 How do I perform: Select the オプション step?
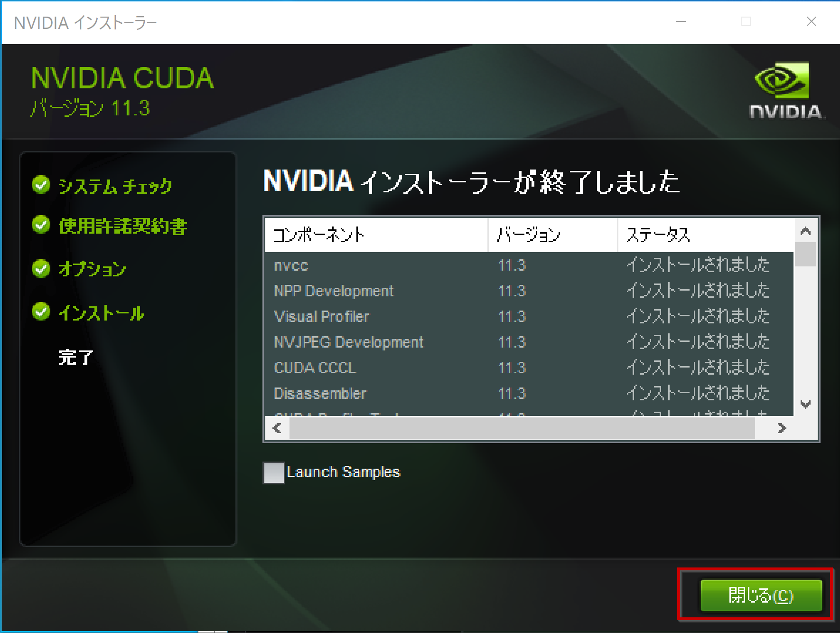click(x=92, y=269)
